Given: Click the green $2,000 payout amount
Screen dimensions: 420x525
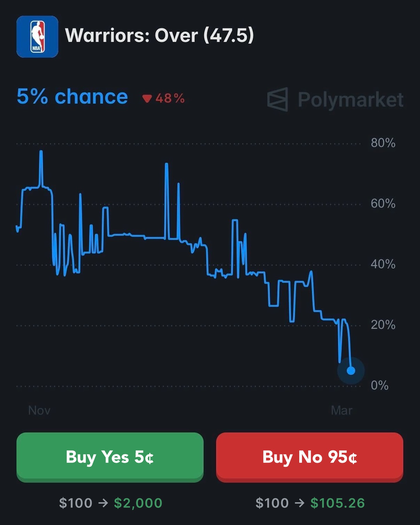Looking at the screenshot, I should 138,503.
